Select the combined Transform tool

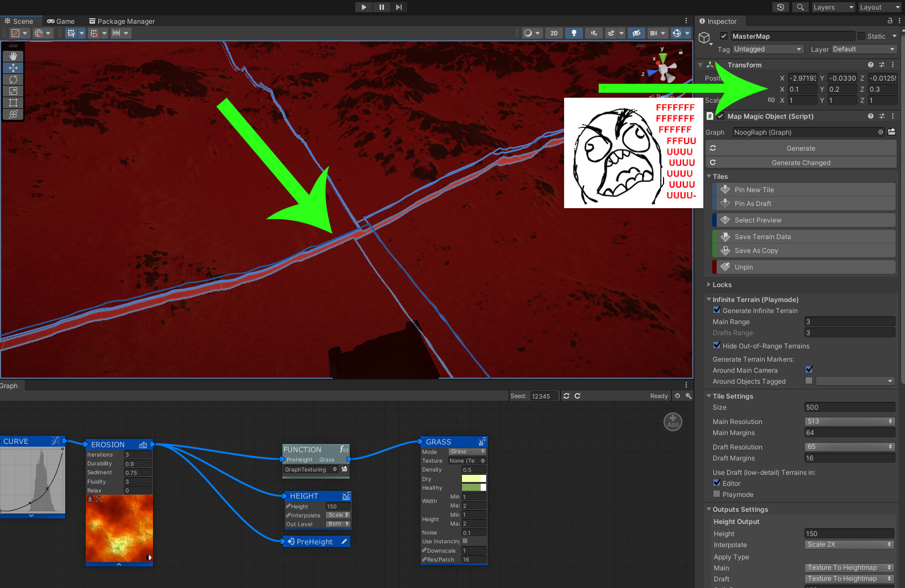pos(13,115)
